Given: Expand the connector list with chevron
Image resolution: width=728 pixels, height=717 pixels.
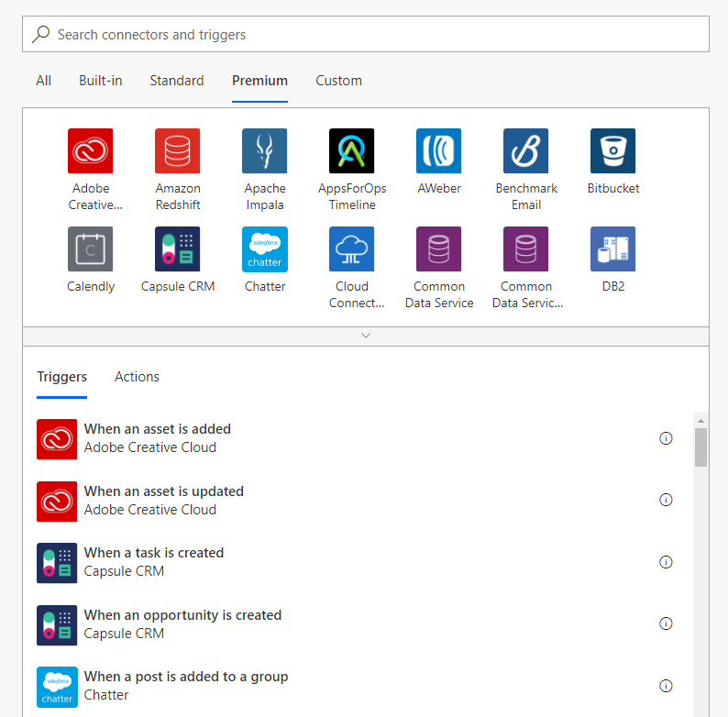Looking at the screenshot, I should pyautogui.click(x=366, y=336).
